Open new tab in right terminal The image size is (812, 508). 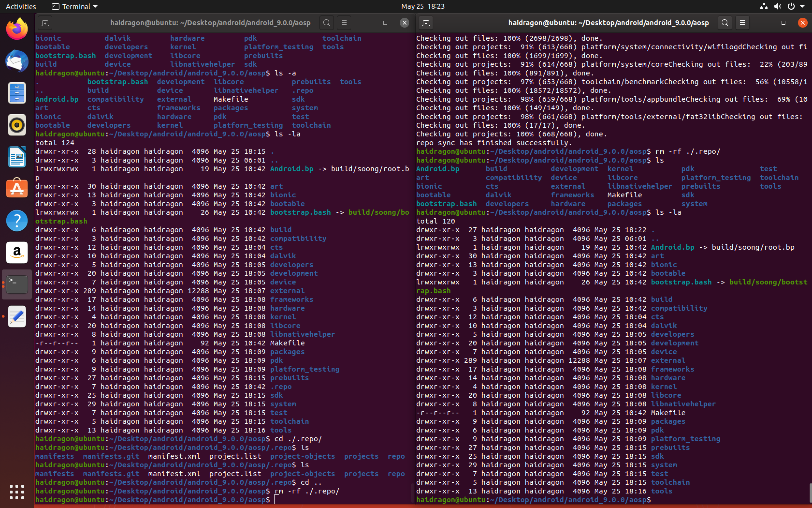pos(426,23)
